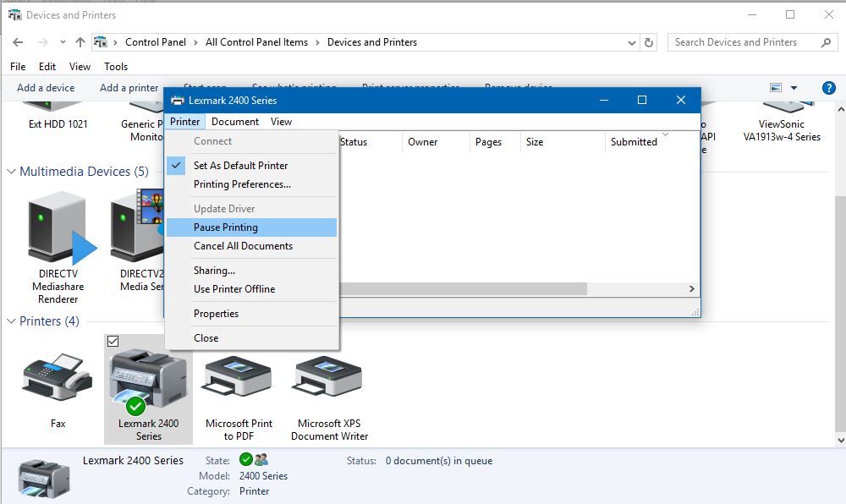
Task: Refresh the Devices and Printers view
Action: point(649,42)
